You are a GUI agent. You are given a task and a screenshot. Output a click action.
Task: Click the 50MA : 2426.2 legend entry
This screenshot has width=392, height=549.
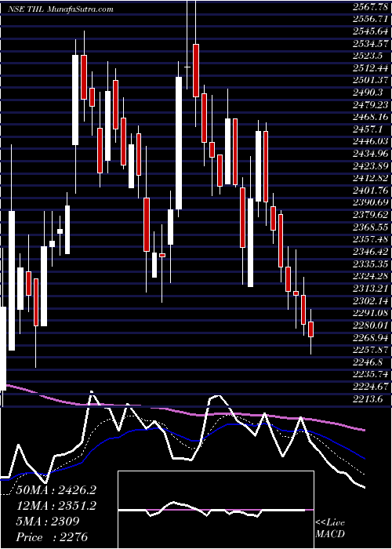(x=56, y=490)
